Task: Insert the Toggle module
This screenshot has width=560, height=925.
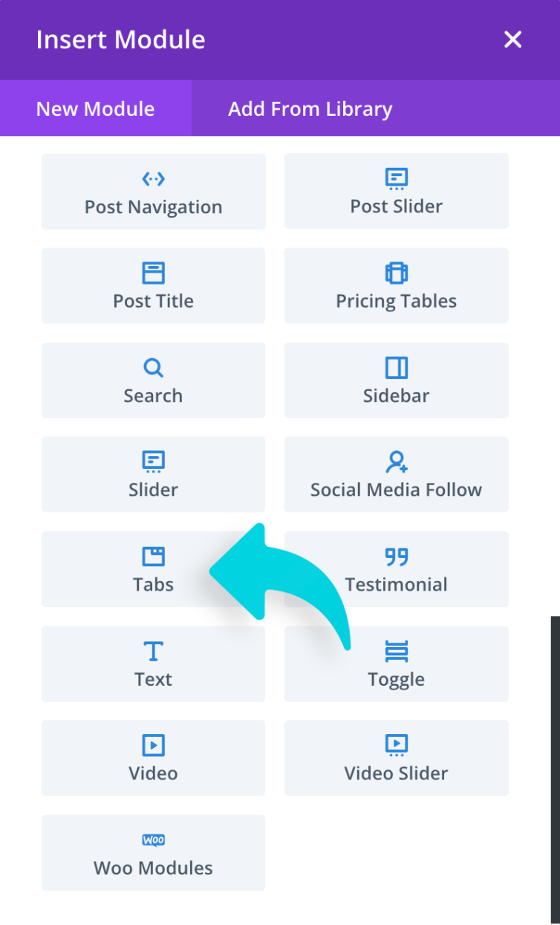Action: click(396, 663)
